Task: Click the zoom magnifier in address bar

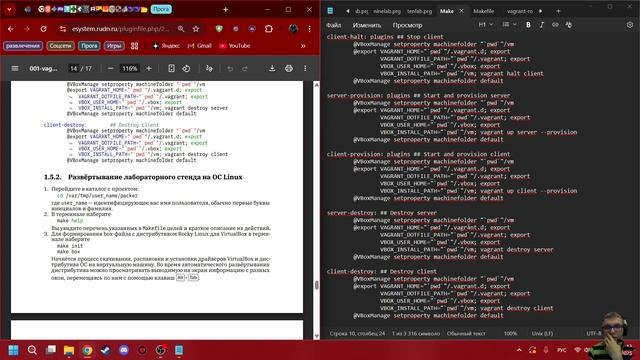Action: point(181,29)
